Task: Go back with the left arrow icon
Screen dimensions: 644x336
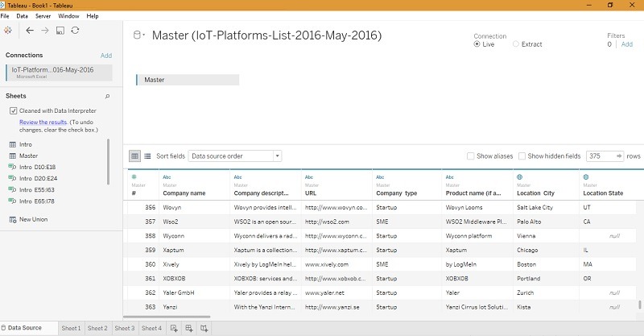Action: click(30, 31)
